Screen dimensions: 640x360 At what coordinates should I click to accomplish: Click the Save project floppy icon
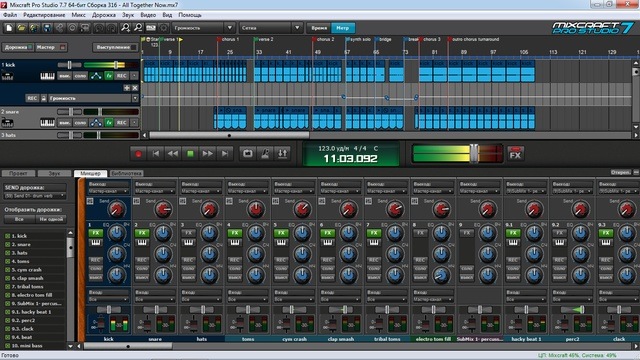[47, 28]
